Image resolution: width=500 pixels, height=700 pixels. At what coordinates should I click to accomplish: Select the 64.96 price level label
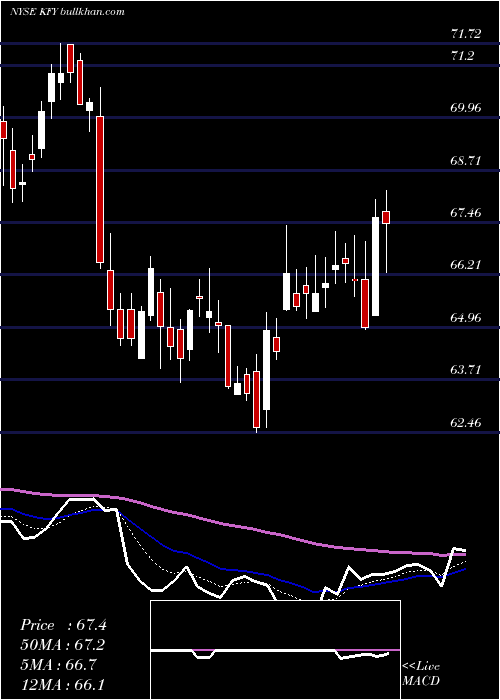pos(466,318)
